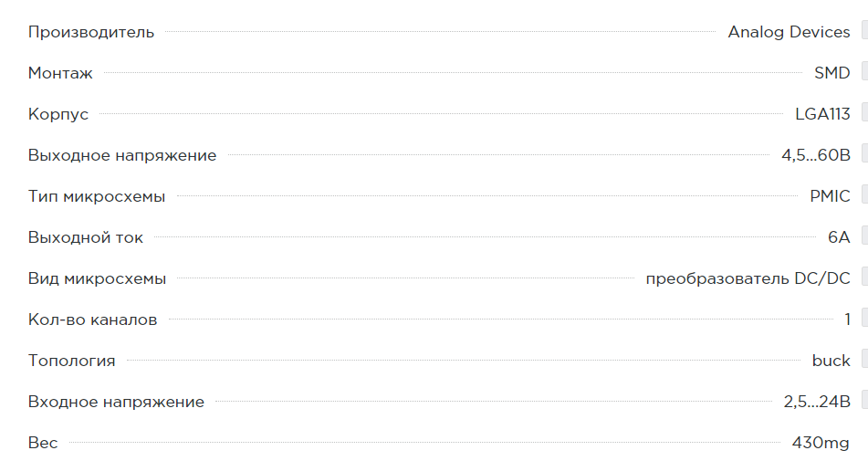Select checkbox for преобразователь DC/DC
Viewport: 868px width, 461px height.
click(x=865, y=277)
